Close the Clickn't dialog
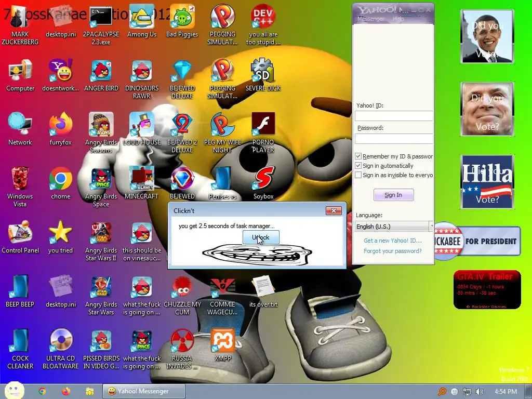 (x=334, y=211)
